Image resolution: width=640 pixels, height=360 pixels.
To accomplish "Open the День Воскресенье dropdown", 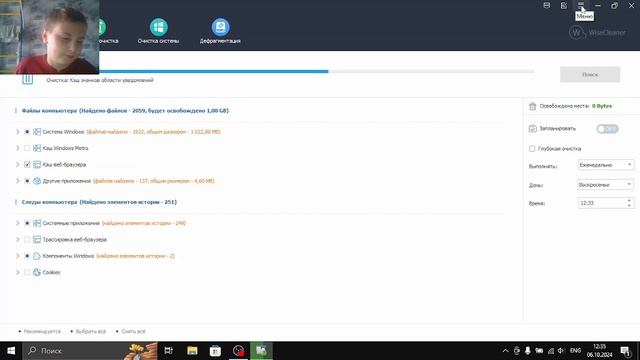I will pyautogui.click(x=606, y=185).
